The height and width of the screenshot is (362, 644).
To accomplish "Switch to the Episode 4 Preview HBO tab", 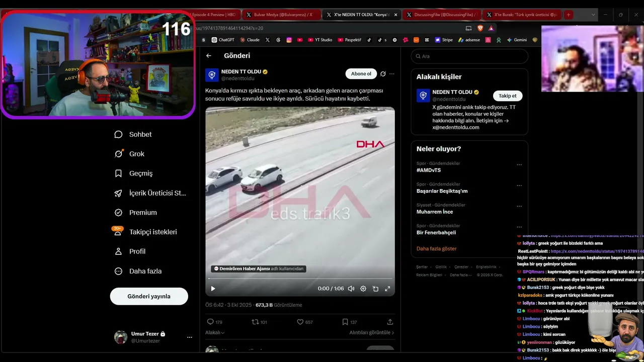I will tap(213, 15).
